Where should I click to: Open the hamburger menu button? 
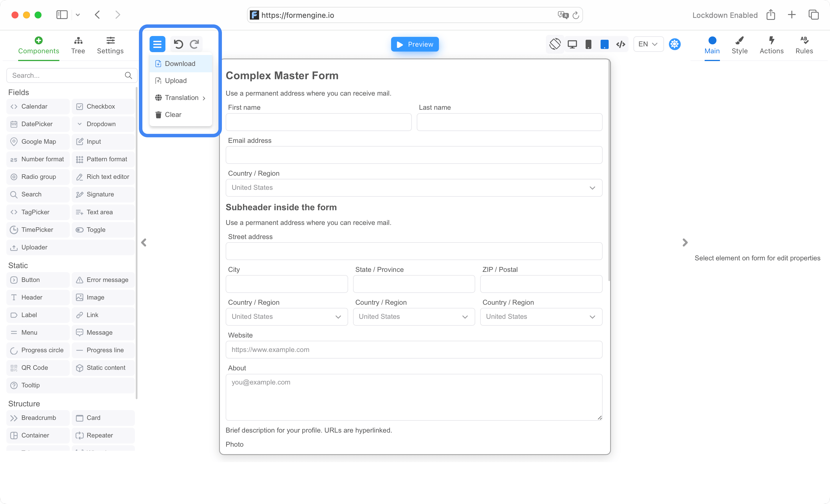coord(157,44)
